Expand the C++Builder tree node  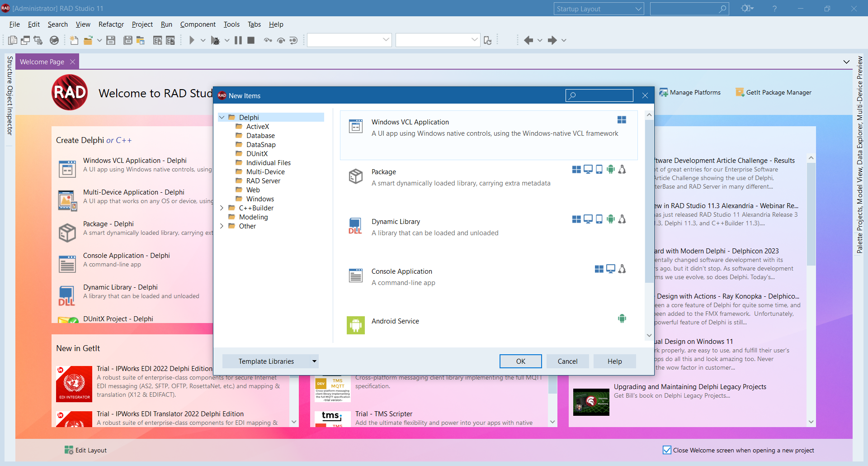pyautogui.click(x=222, y=208)
